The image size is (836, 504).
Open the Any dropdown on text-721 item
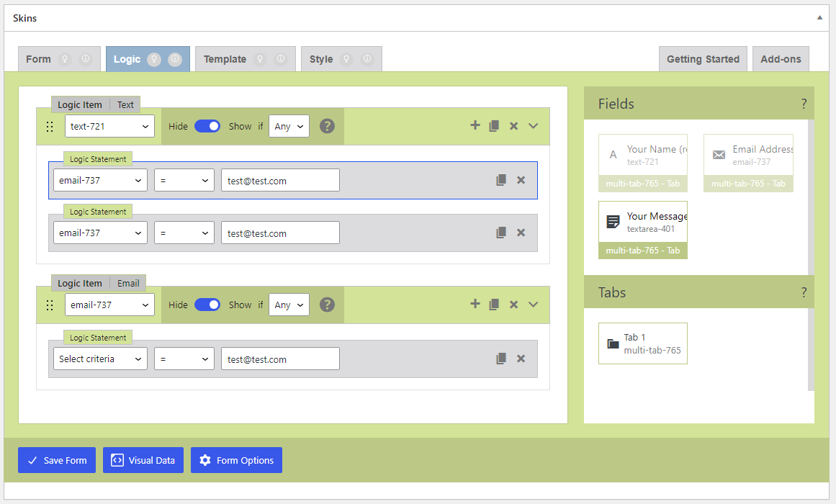click(289, 126)
